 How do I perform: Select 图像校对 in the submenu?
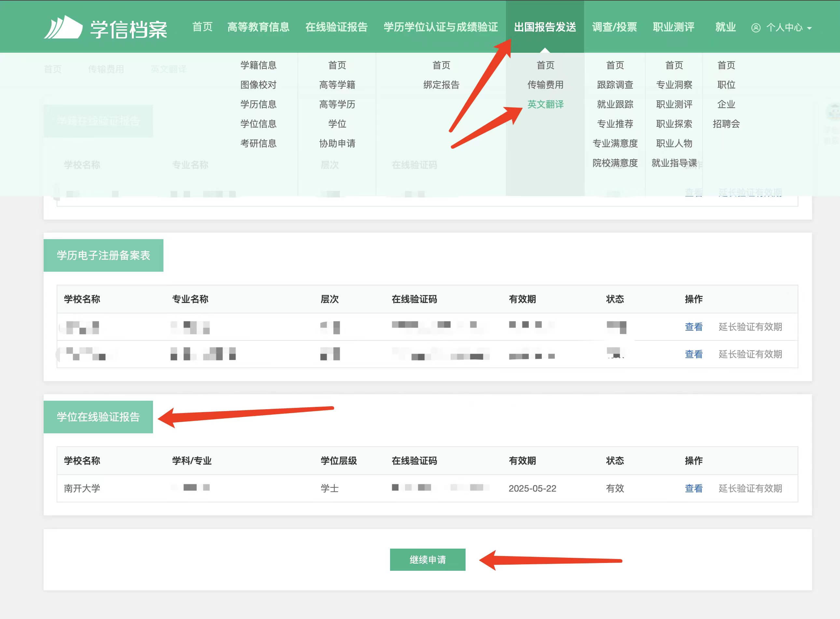point(259,84)
